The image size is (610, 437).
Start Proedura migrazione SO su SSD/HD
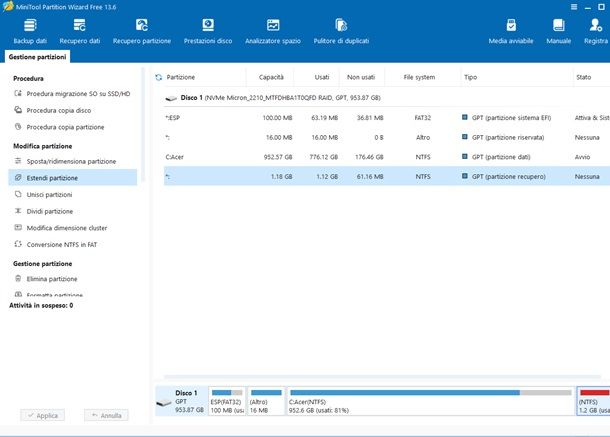[x=73, y=94]
